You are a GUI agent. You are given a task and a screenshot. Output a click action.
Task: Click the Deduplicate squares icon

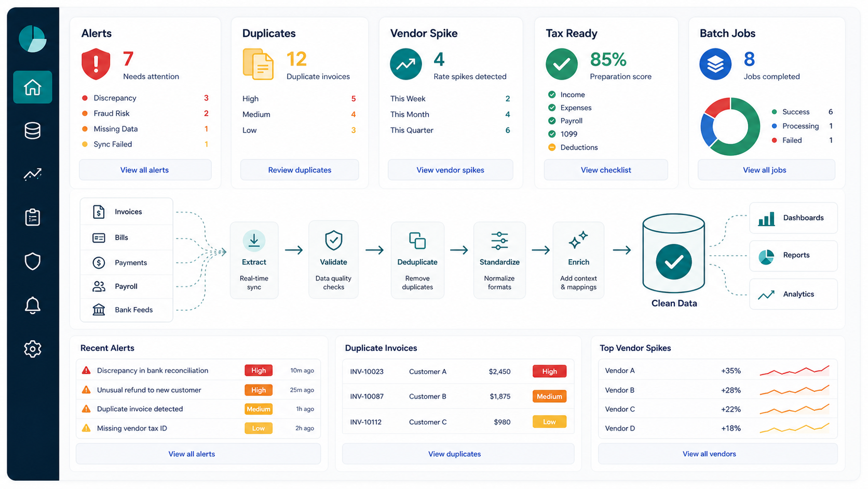tap(417, 241)
